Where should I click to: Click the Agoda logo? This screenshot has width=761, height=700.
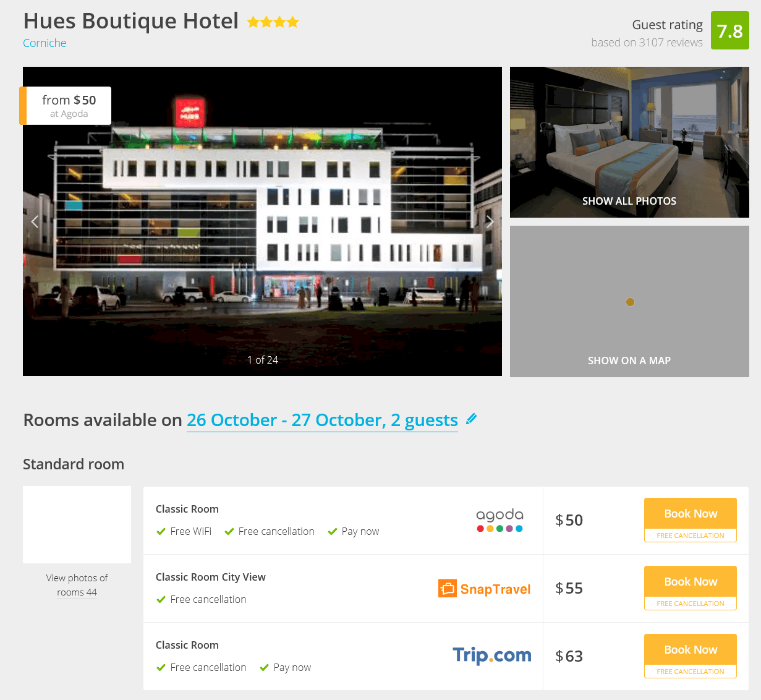pyautogui.click(x=500, y=520)
